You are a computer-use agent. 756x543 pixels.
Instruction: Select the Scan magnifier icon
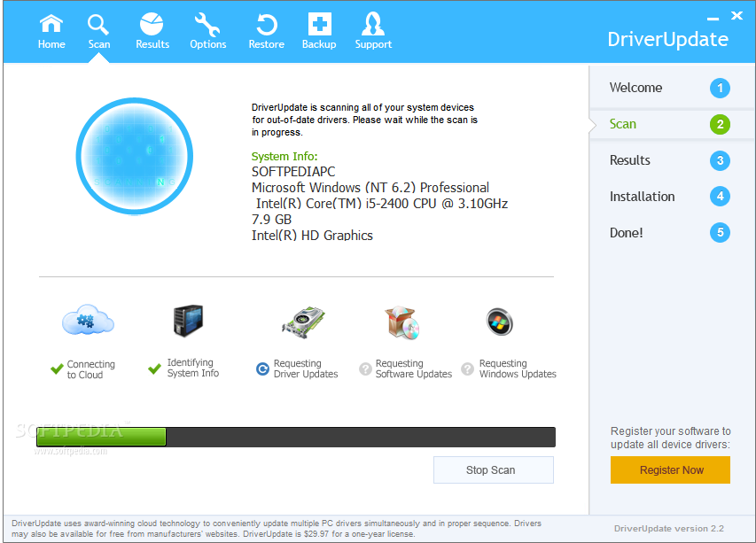pos(99,25)
